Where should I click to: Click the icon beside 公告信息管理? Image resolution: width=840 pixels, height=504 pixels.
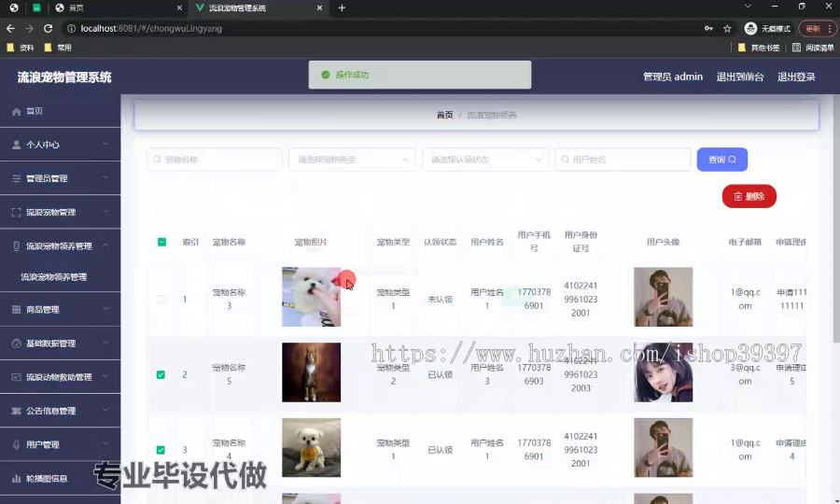coord(16,411)
